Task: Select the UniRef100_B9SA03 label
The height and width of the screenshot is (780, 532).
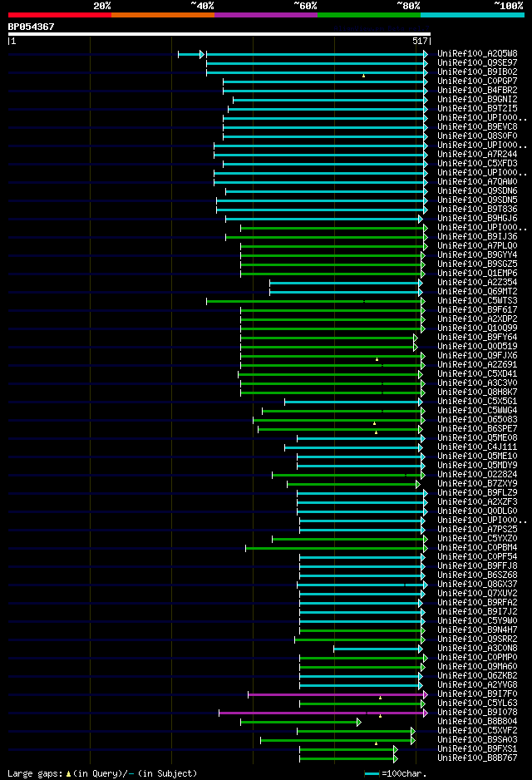Action: coord(477,739)
